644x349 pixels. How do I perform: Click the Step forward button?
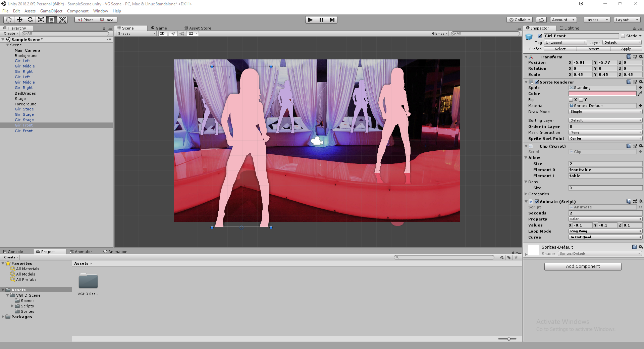332,20
